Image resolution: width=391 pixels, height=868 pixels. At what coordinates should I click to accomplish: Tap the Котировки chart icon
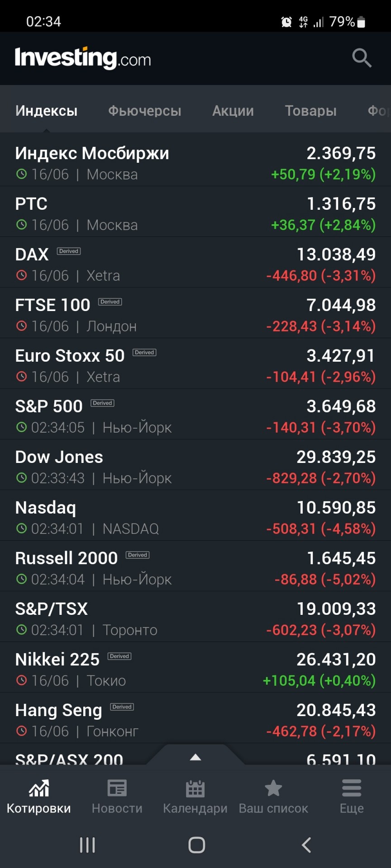39,788
